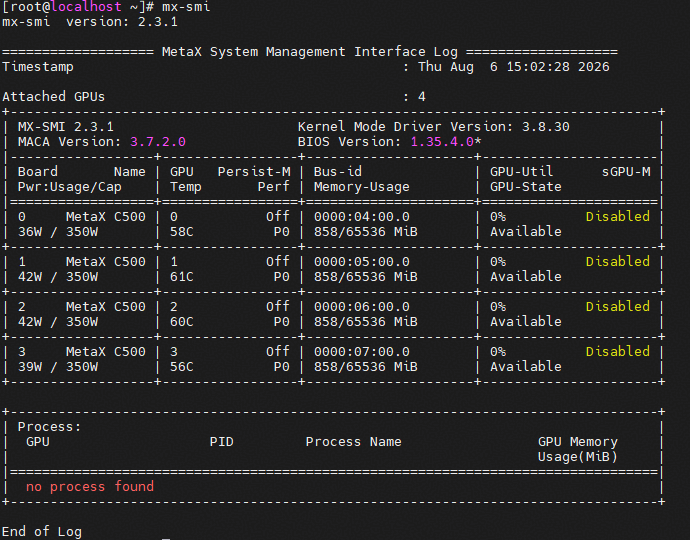Select bus id '0000:07:00.0'
This screenshot has width=690, height=540.
[362, 352]
